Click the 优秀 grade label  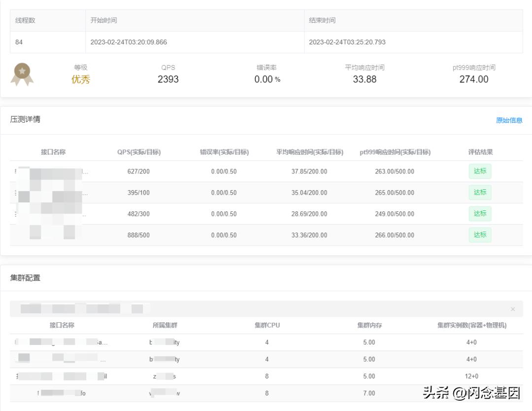81,79
